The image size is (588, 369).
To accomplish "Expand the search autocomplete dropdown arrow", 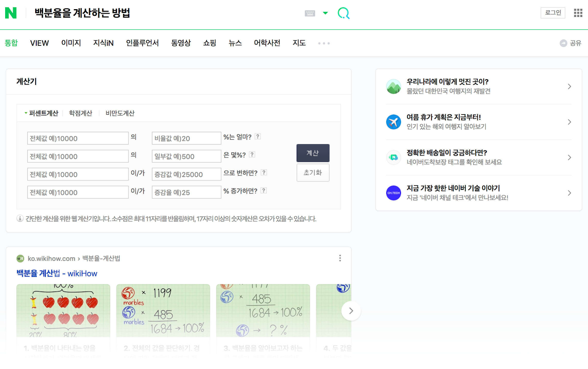I will (325, 13).
